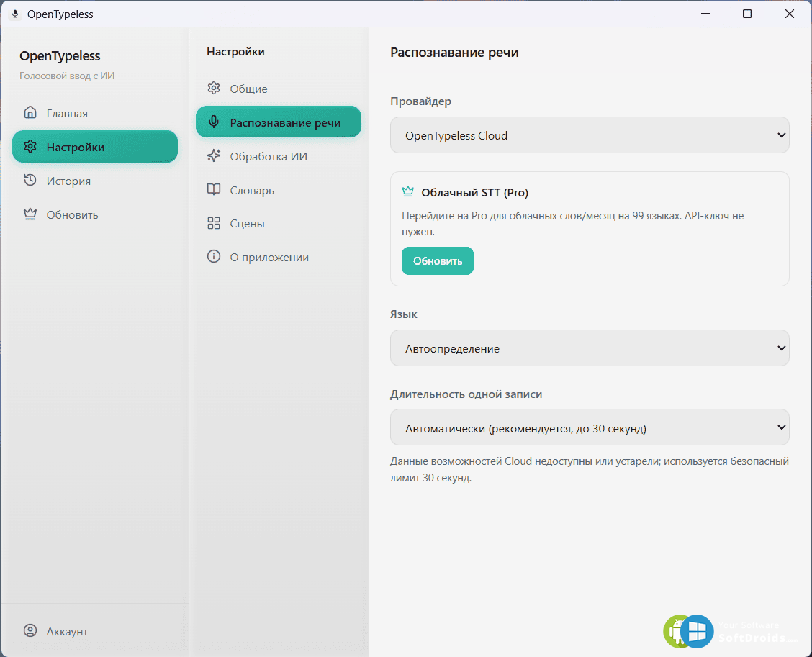Click the home icon beside Главная
Viewport: 812px width, 657px height.
point(30,112)
